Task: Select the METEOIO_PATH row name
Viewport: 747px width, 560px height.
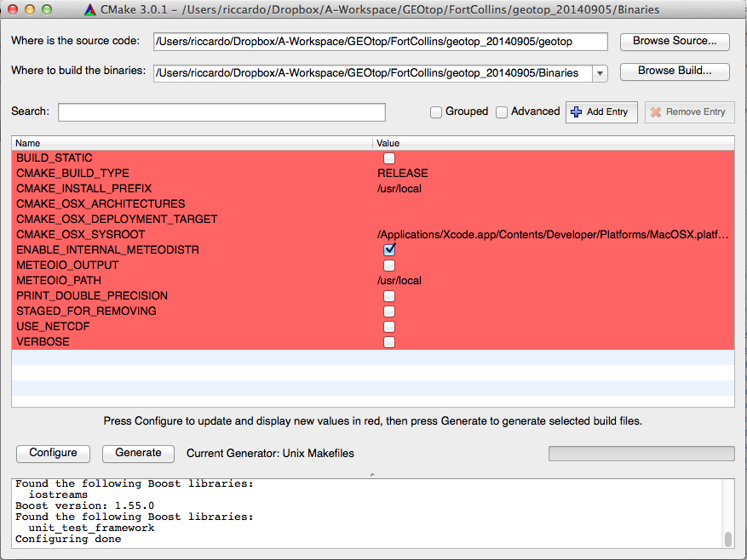Action: point(59,281)
